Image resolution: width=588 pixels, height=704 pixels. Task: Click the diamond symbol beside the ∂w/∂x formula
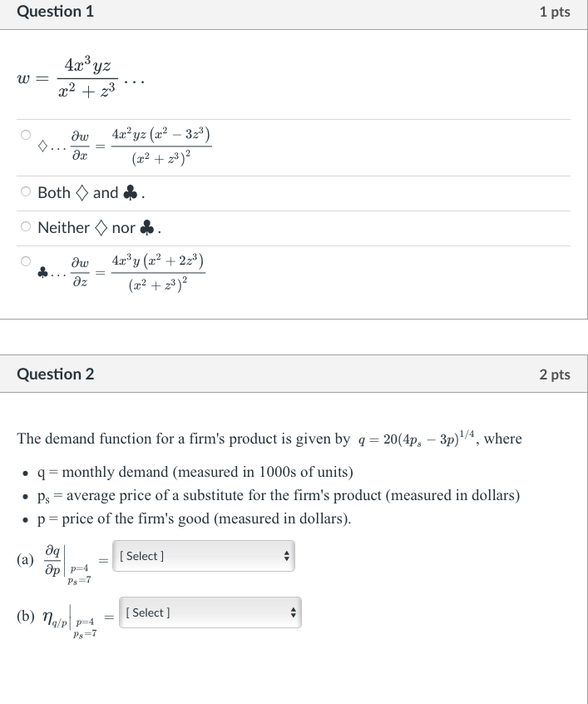tap(42, 146)
